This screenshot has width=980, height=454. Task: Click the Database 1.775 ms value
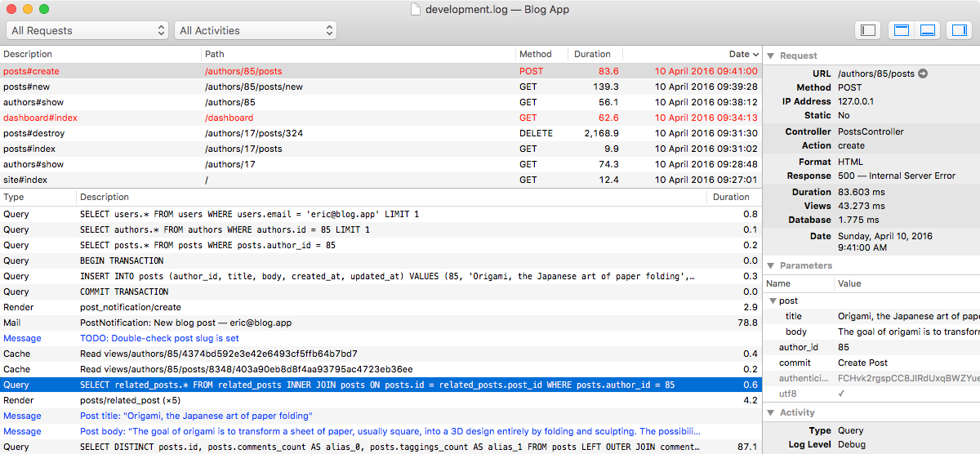click(x=858, y=220)
